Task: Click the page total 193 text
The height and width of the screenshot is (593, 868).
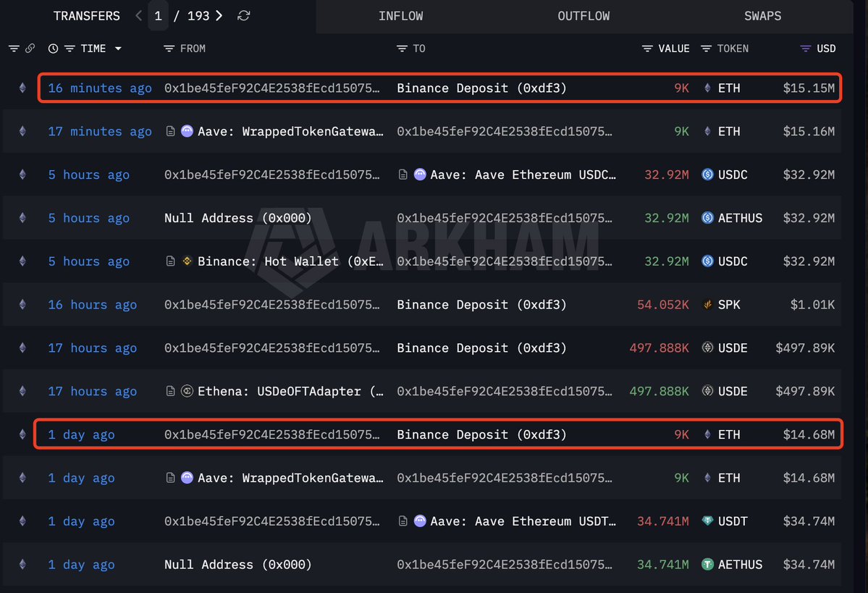Action: [x=198, y=16]
